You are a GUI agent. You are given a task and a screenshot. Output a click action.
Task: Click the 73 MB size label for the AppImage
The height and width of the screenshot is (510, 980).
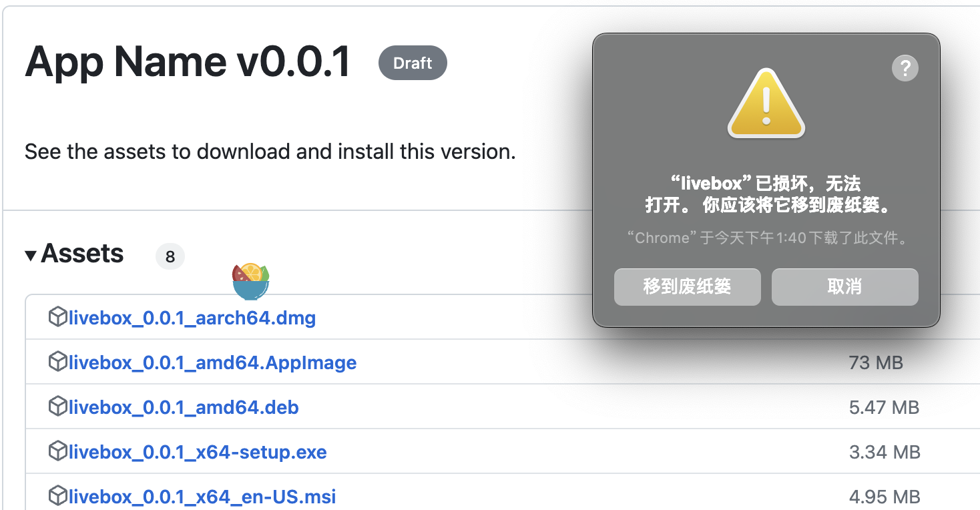pyautogui.click(x=875, y=361)
